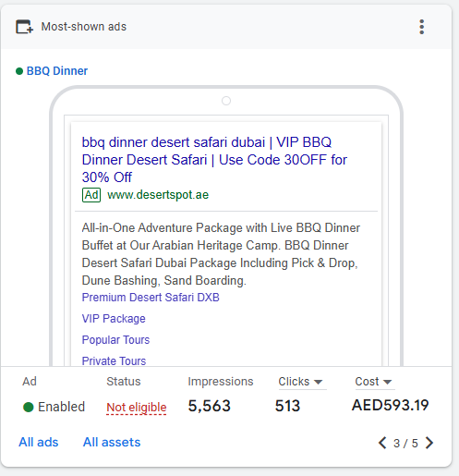Image resolution: width=459 pixels, height=476 pixels.
Task: Click the Most-shown ads card icon
Action: pyautogui.click(x=24, y=27)
